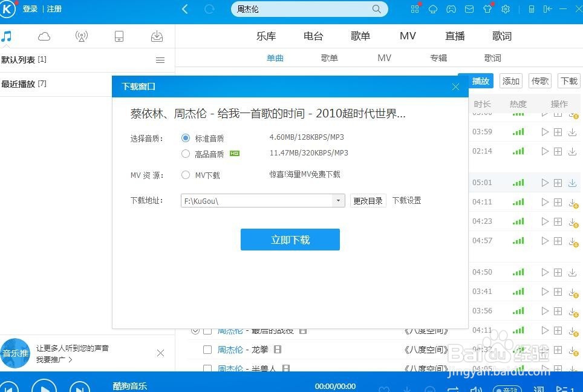Switch to the top-level 歌词 tab

502,36
